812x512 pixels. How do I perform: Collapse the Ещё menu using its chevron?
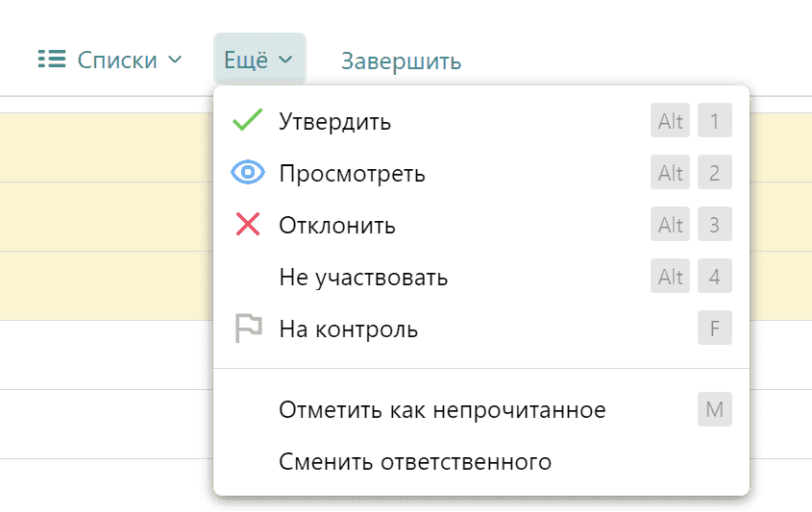285,60
